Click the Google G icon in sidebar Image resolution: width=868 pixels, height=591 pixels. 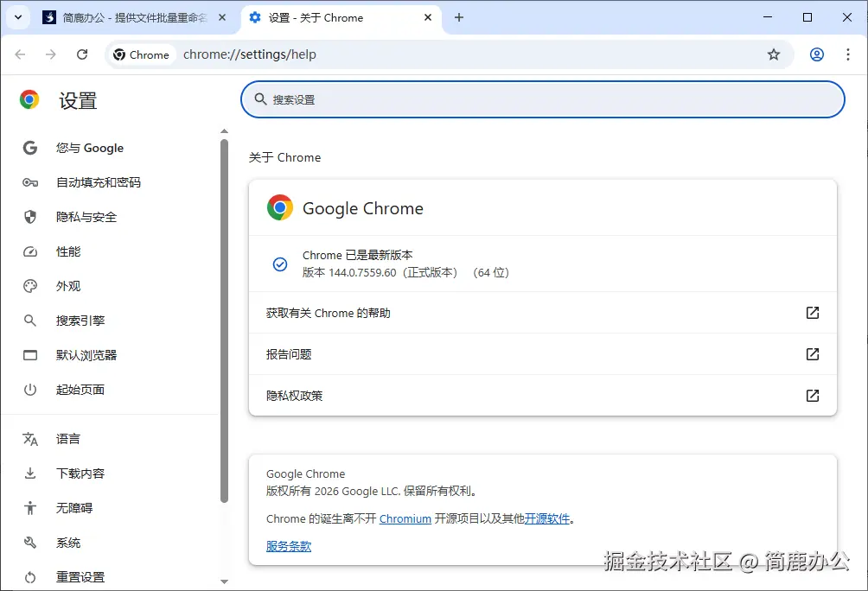30,148
